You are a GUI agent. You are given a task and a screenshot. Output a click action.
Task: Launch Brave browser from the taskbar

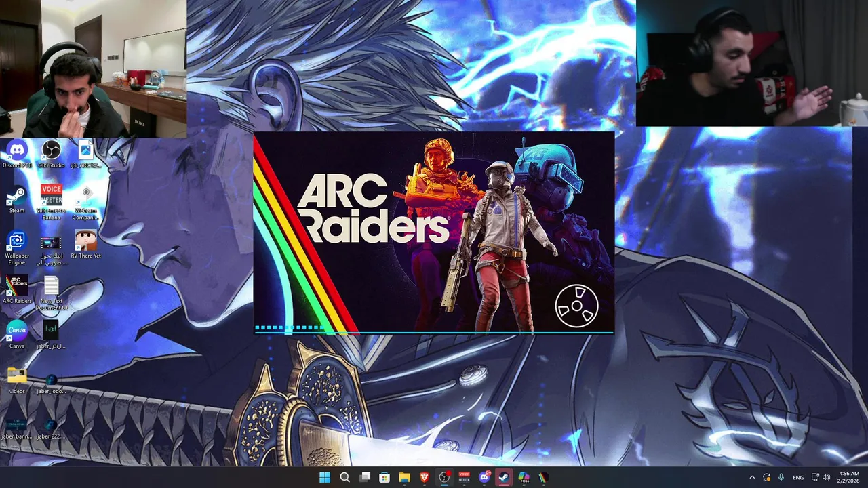(425, 477)
